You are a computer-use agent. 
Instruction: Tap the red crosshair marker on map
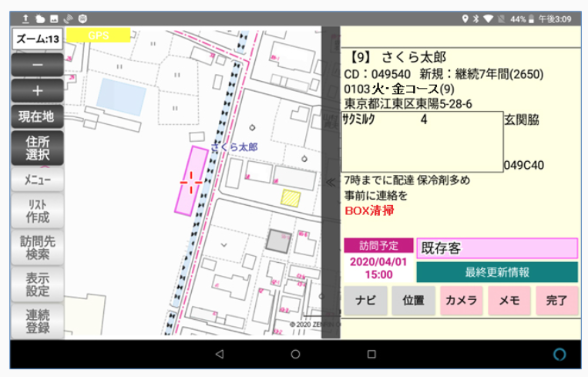tap(190, 182)
